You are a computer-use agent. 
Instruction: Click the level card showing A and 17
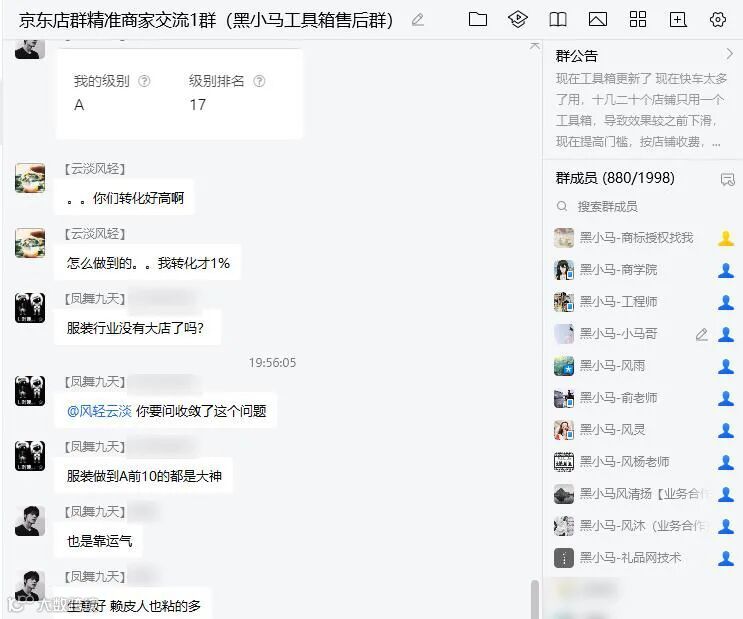pos(180,94)
